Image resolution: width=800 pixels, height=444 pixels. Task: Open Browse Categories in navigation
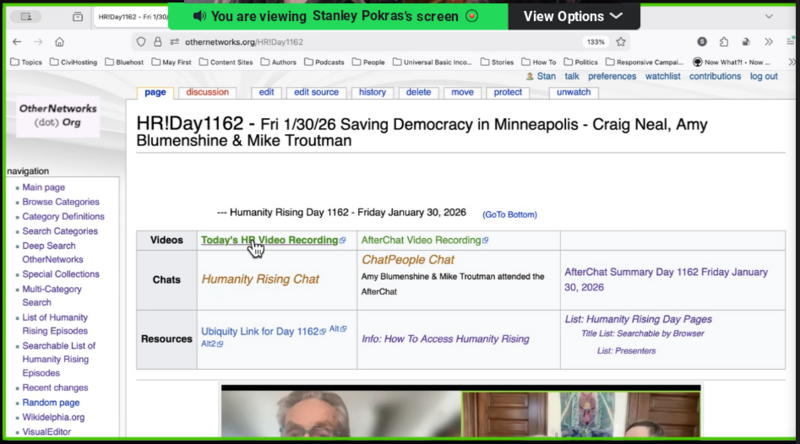coord(61,202)
